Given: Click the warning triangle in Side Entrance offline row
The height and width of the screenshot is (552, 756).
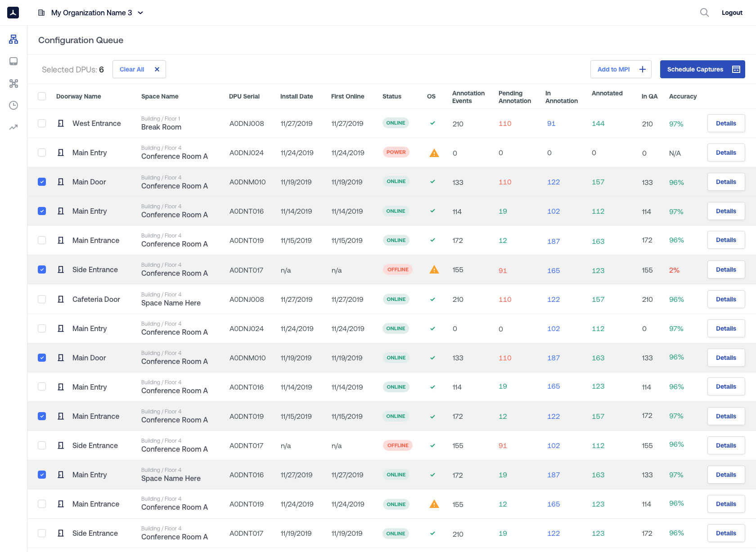Looking at the screenshot, I should 434,270.
